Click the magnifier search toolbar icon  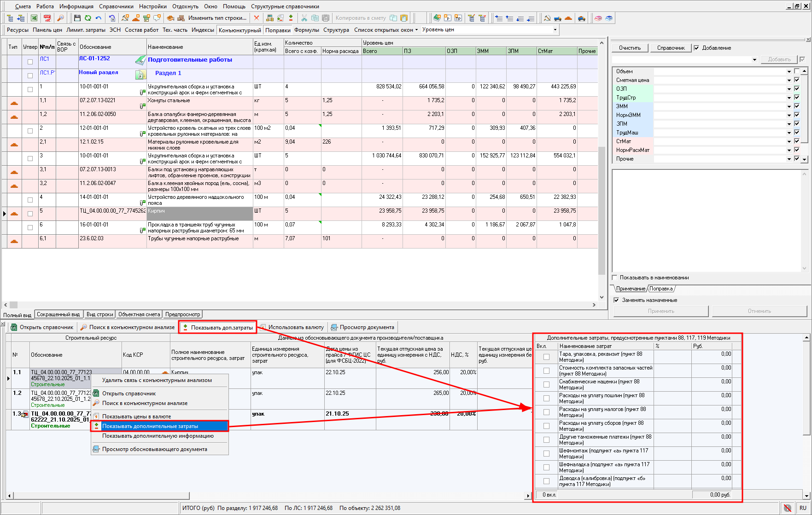(x=60, y=18)
